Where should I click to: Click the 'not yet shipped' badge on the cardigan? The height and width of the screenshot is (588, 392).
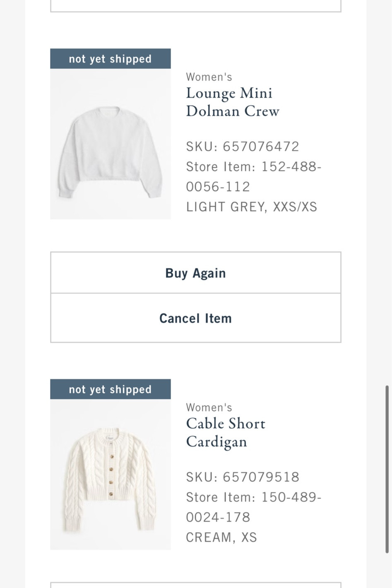[x=110, y=389]
